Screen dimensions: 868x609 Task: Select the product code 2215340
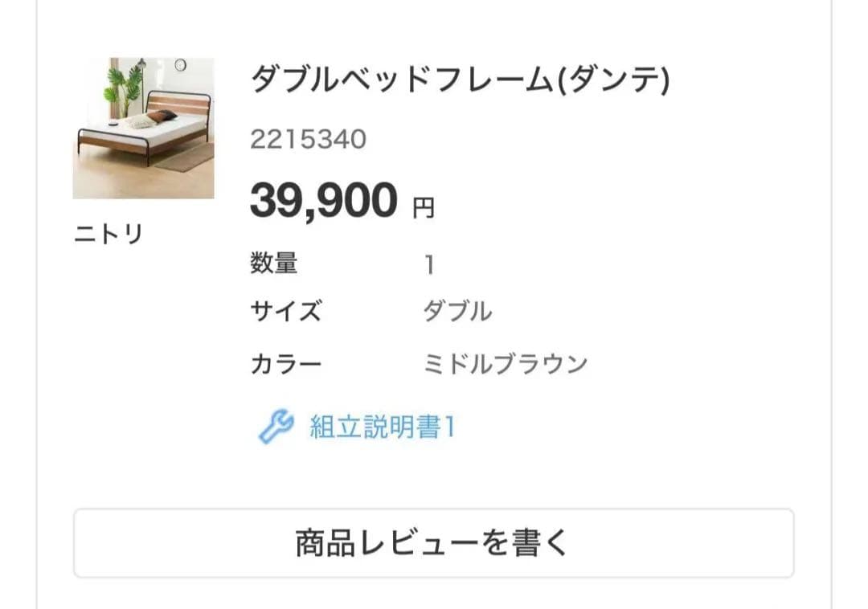click(x=308, y=140)
